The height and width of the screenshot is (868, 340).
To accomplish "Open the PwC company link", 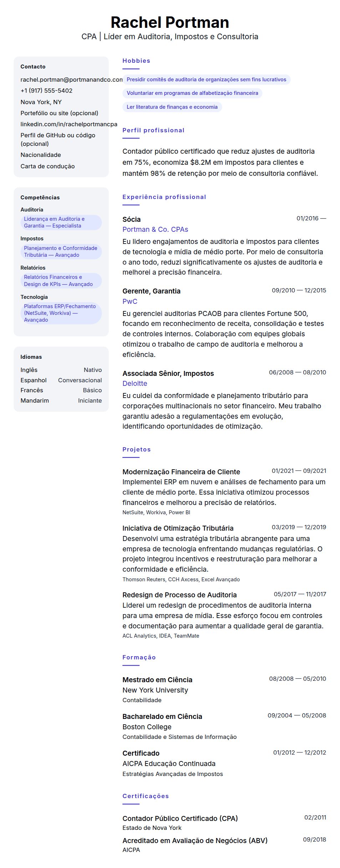I will (x=130, y=302).
